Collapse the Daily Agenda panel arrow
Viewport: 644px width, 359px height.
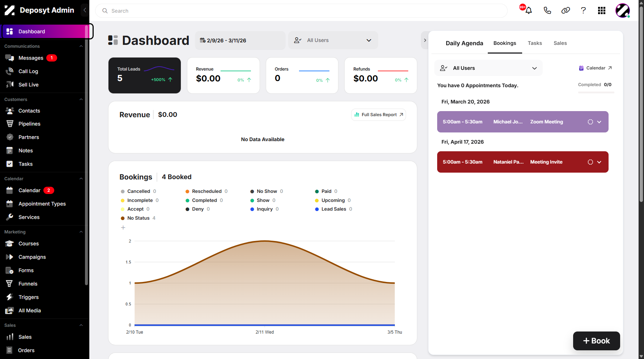pos(425,40)
